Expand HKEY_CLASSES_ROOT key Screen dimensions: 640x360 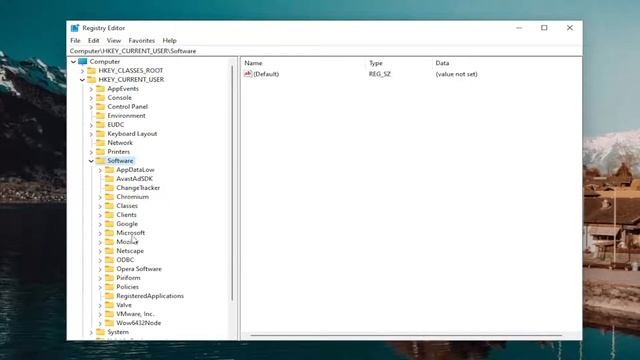click(x=82, y=71)
